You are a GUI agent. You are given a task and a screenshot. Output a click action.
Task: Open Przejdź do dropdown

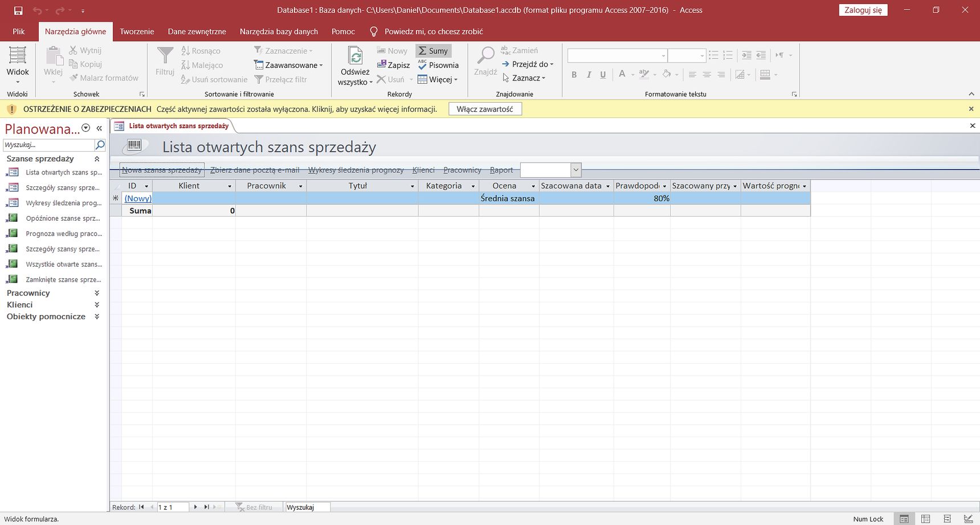(x=527, y=64)
